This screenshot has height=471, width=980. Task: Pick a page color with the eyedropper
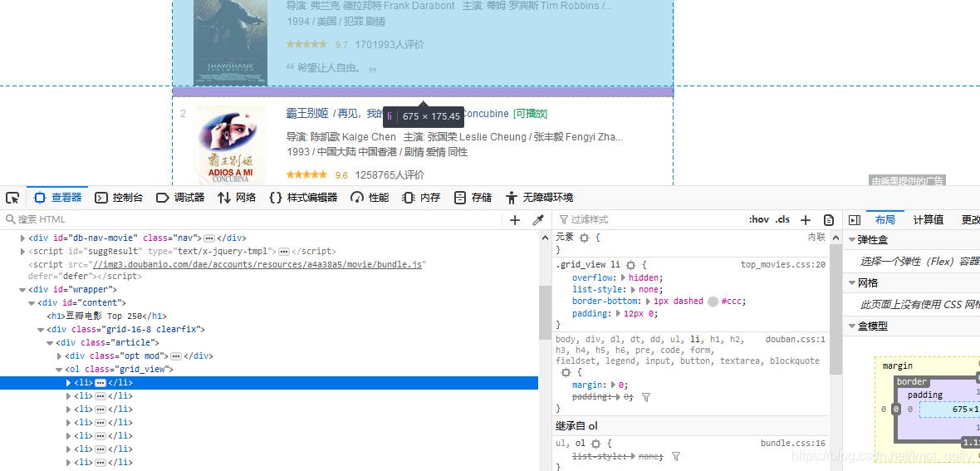click(x=537, y=220)
